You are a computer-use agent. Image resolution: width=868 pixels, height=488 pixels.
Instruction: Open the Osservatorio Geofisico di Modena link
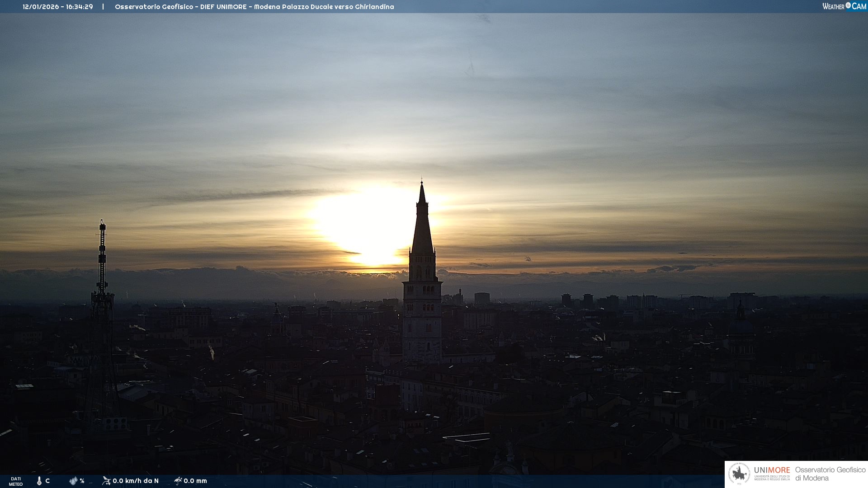point(830,474)
